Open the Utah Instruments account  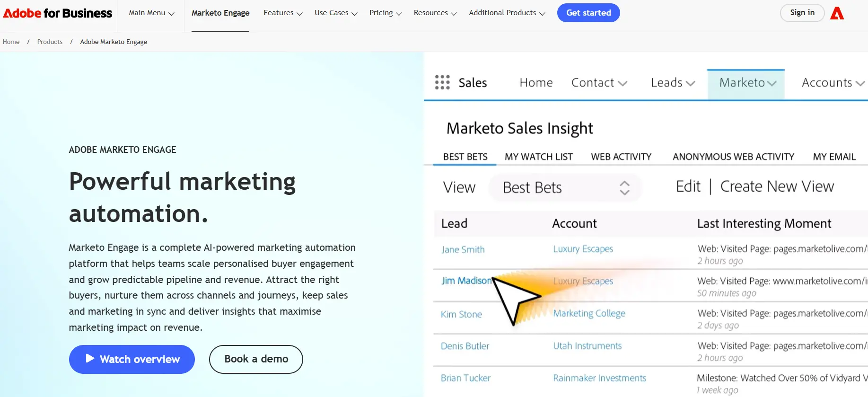(587, 346)
